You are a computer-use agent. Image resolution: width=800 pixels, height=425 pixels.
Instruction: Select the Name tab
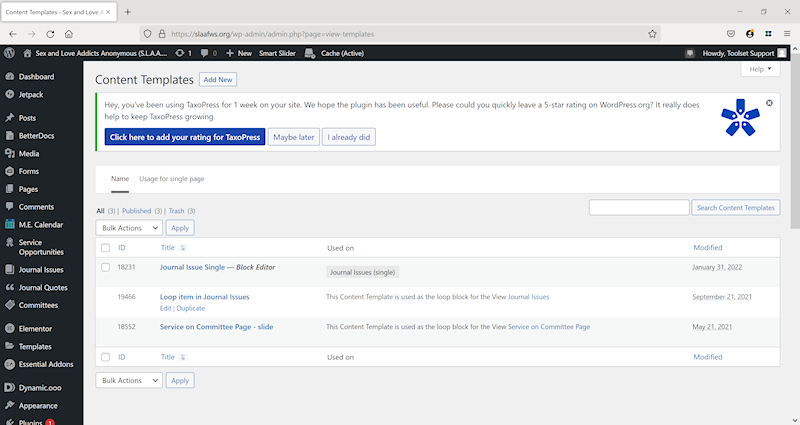(120, 179)
